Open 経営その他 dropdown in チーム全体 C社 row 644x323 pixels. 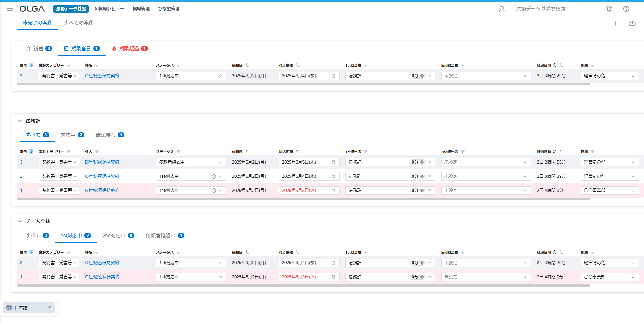point(610,263)
